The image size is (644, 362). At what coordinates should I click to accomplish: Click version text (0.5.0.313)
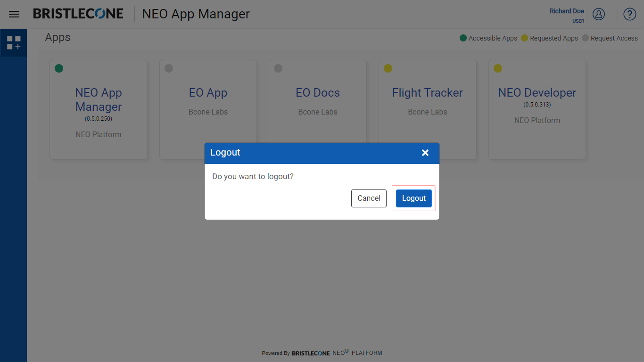point(537,105)
